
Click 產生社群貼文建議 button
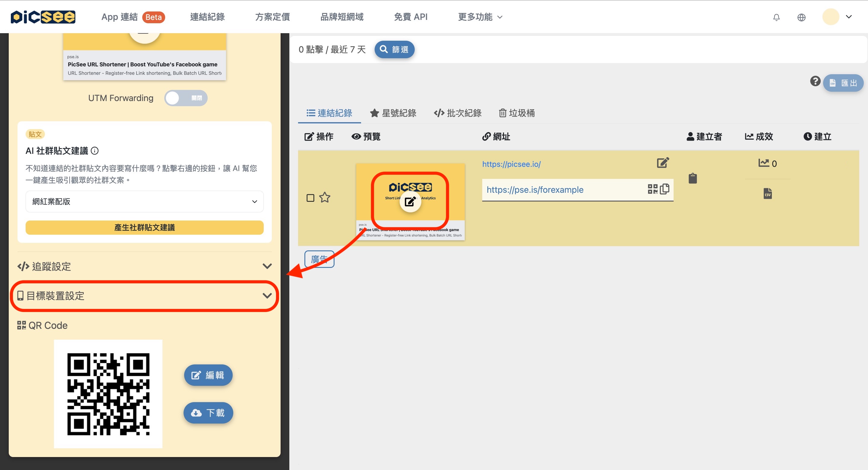(145, 227)
